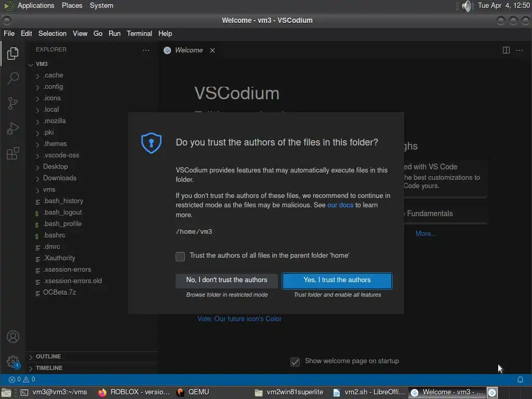Open the .bash_logout file
The width and height of the screenshot is (532, 399).
tap(62, 212)
